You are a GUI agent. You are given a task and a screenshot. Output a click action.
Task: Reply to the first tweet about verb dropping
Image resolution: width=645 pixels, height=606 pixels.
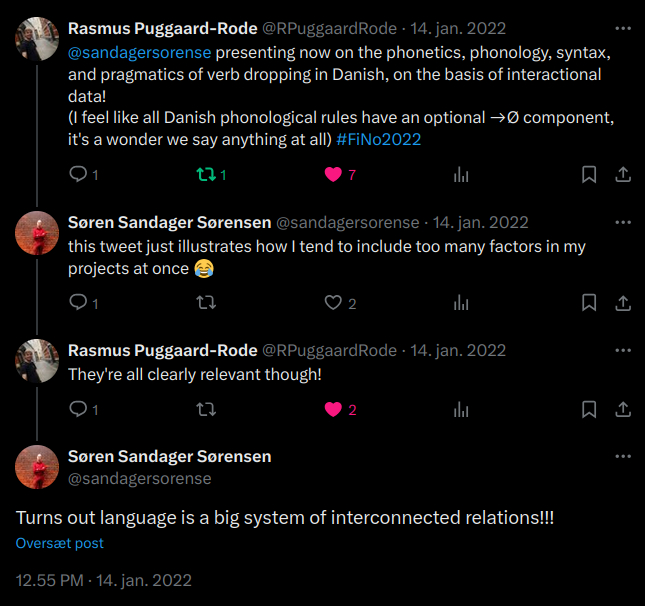point(78,175)
